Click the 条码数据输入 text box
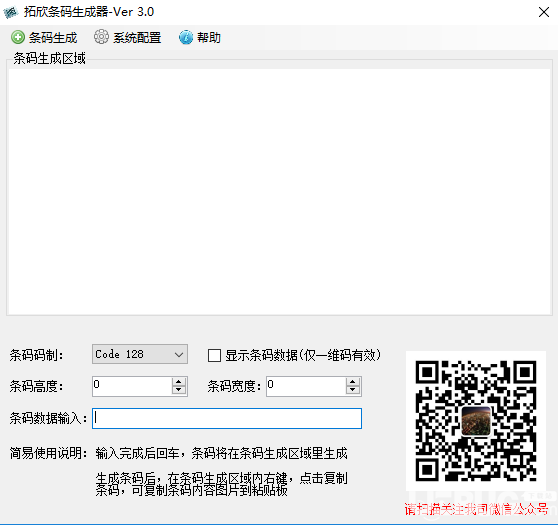The image size is (558, 525). coord(227,418)
